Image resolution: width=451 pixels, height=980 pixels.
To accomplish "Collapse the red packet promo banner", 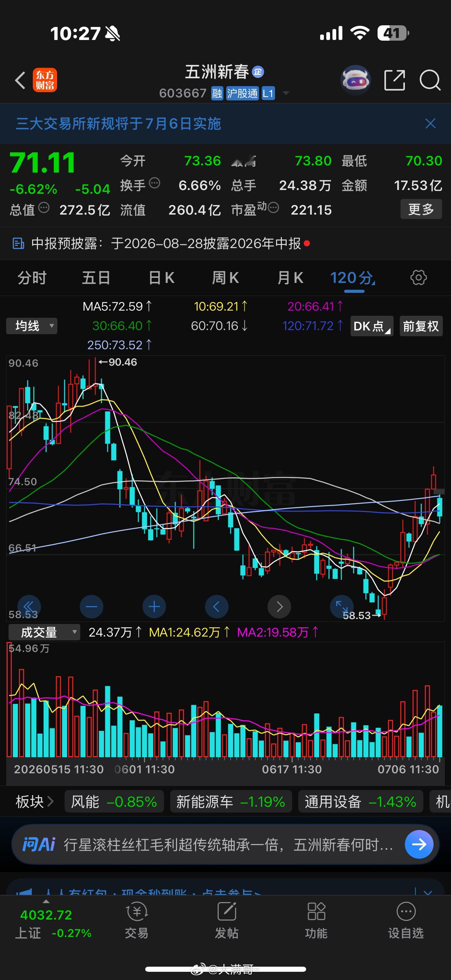I will tap(428, 893).
